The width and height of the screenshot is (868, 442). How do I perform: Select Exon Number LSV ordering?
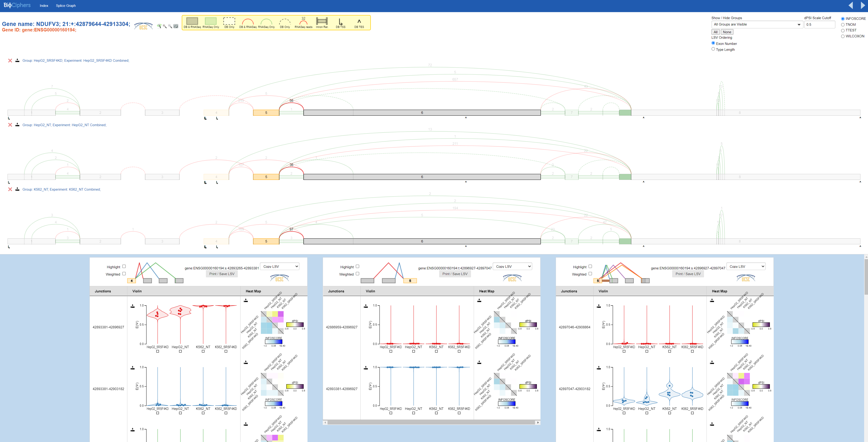pos(713,43)
